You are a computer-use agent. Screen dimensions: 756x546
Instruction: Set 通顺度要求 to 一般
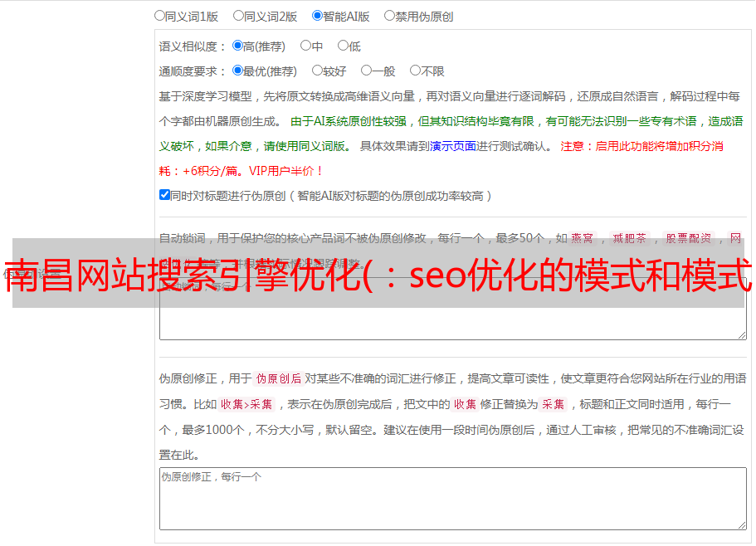366,71
